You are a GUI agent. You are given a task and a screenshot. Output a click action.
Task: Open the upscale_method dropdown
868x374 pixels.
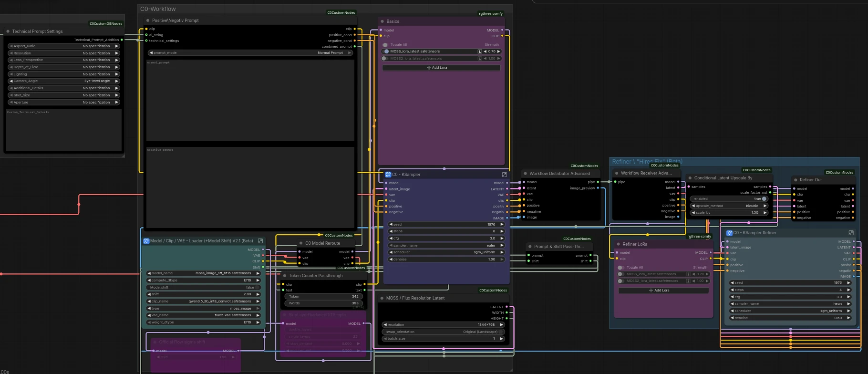coord(729,206)
